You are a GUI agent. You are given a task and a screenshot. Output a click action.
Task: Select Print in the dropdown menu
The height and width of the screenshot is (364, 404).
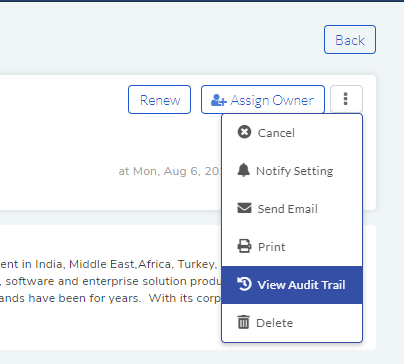point(292,247)
